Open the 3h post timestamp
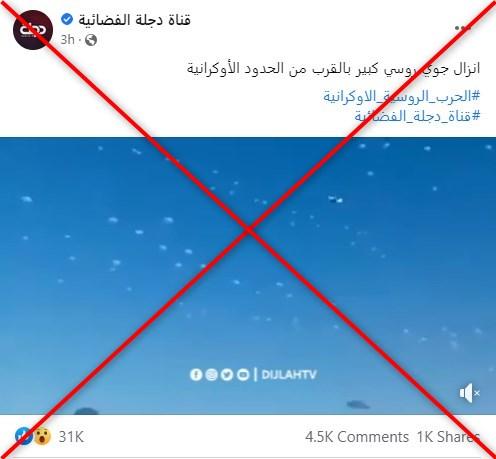 coord(67,40)
